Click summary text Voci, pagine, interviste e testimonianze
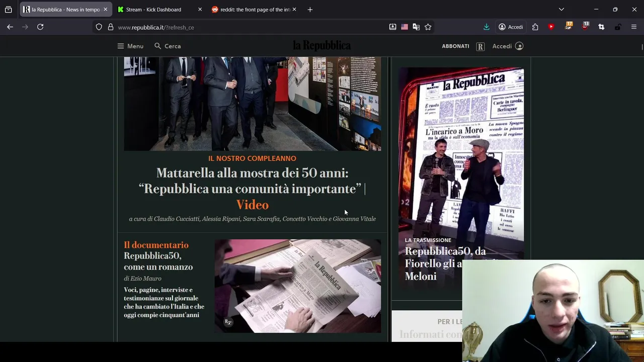Image resolution: width=644 pixels, height=362 pixels. 164,302
